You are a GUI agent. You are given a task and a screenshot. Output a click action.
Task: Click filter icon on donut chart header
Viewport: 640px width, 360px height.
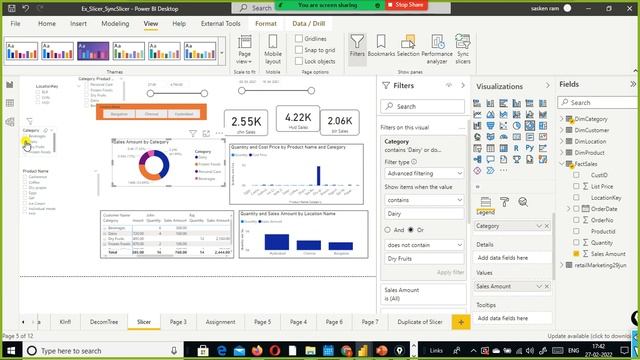(193, 133)
